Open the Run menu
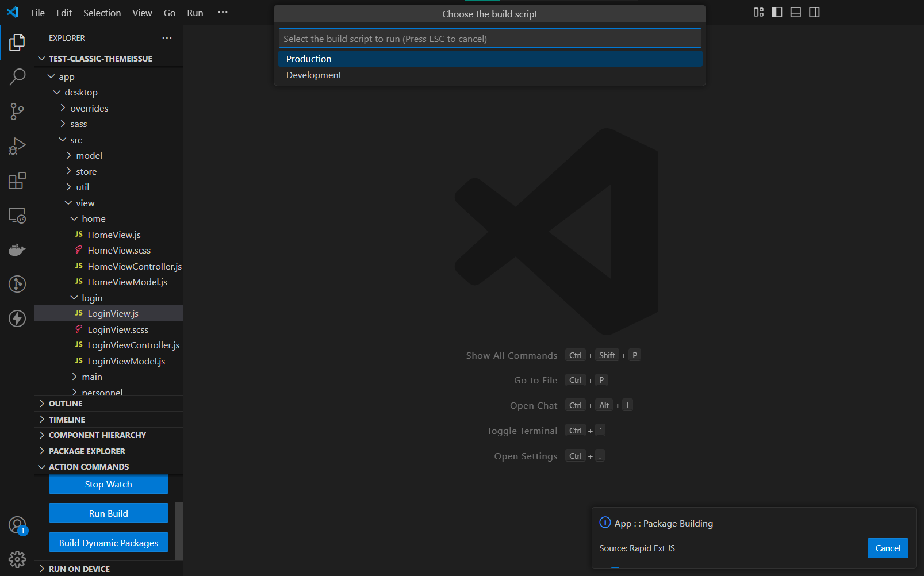The image size is (924, 576). pyautogui.click(x=195, y=12)
